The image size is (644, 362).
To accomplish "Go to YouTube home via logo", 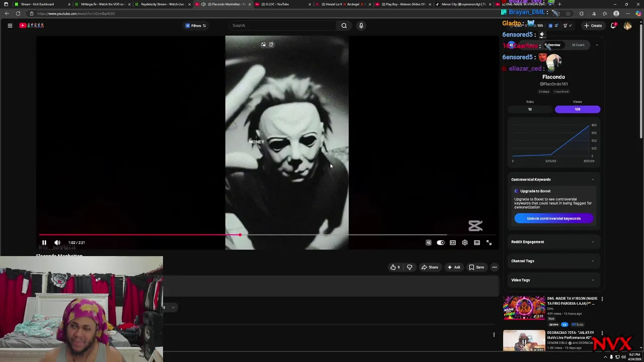I will click(x=32, y=26).
